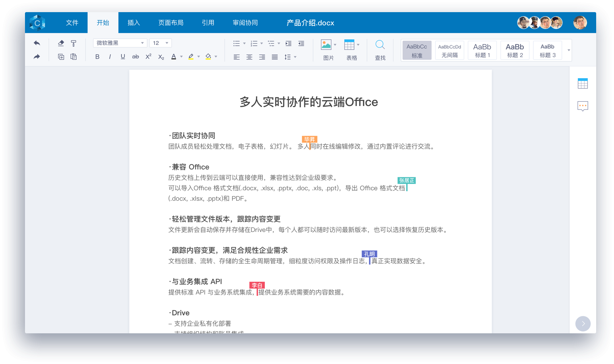Toggle underline formatting

tap(123, 57)
